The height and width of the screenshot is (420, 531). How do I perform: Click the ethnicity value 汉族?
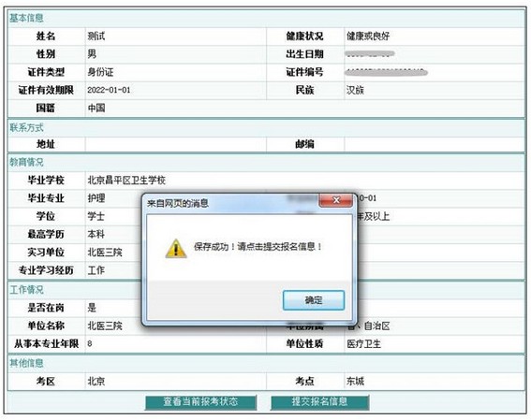pos(355,90)
